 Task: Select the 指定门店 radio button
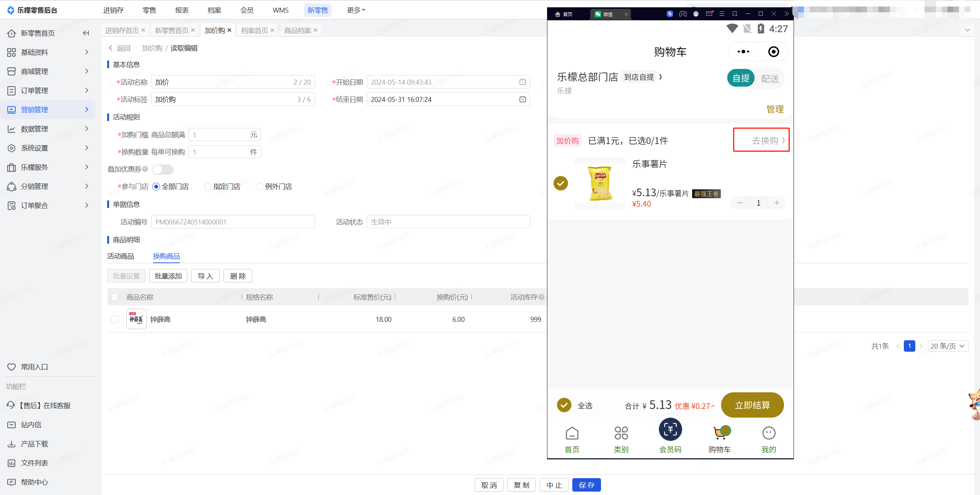click(207, 187)
